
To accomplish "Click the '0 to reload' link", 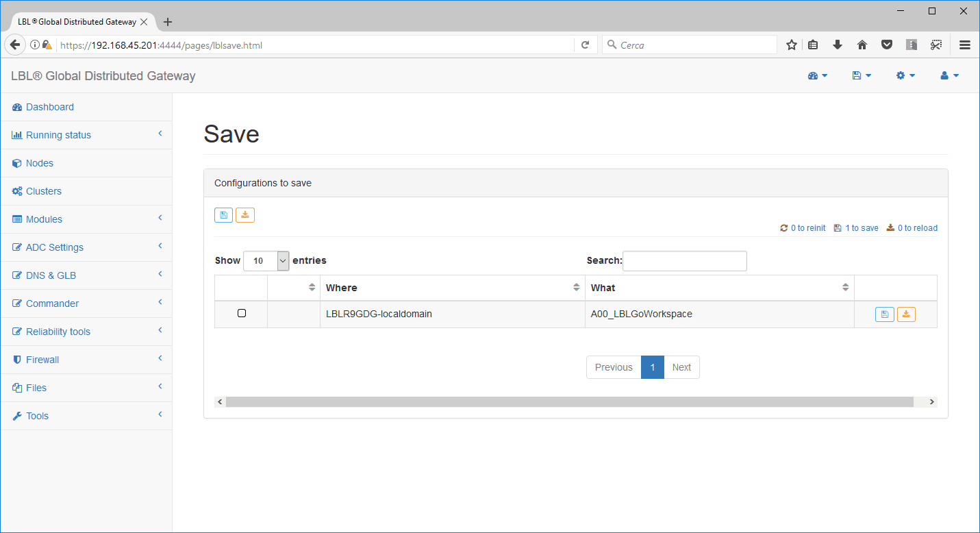I will tap(912, 228).
